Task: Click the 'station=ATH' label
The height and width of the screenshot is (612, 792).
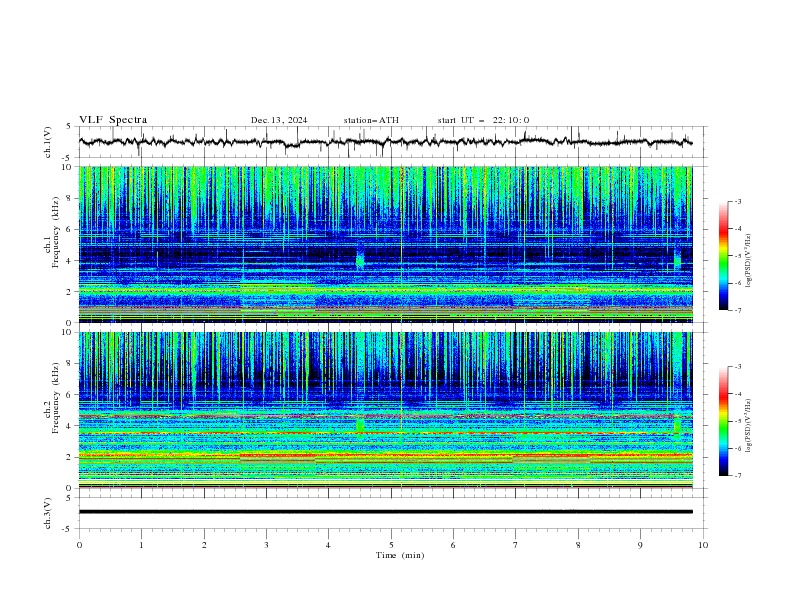Action: click(x=371, y=120)
